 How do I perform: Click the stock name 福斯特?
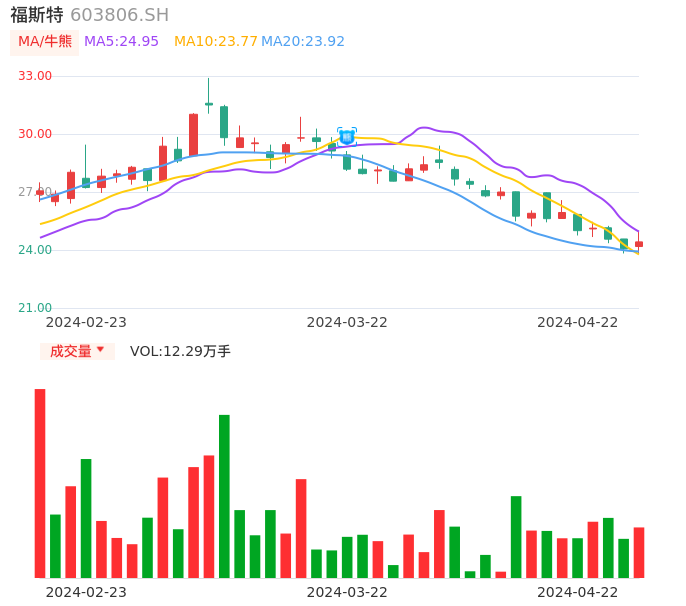[37, 15]
